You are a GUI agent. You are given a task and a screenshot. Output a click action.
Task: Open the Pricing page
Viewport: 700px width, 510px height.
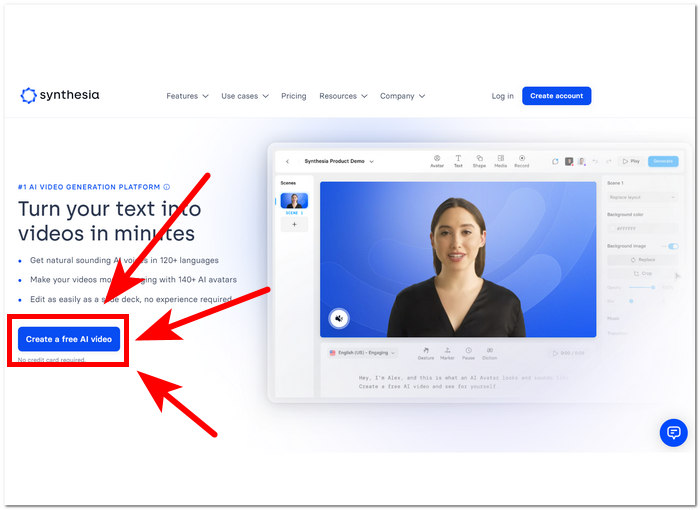(293, 96)
